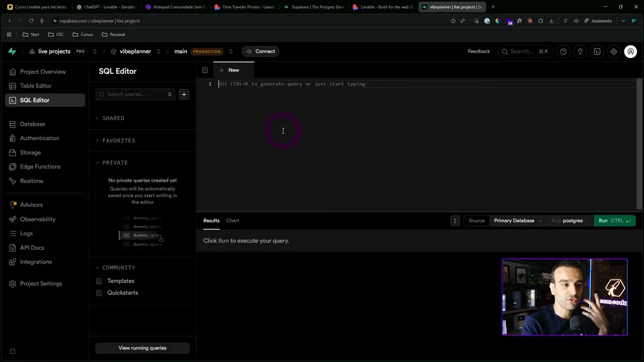644x362 pixels.
Task: Open the Logs panel
Action: coord(26,233)
